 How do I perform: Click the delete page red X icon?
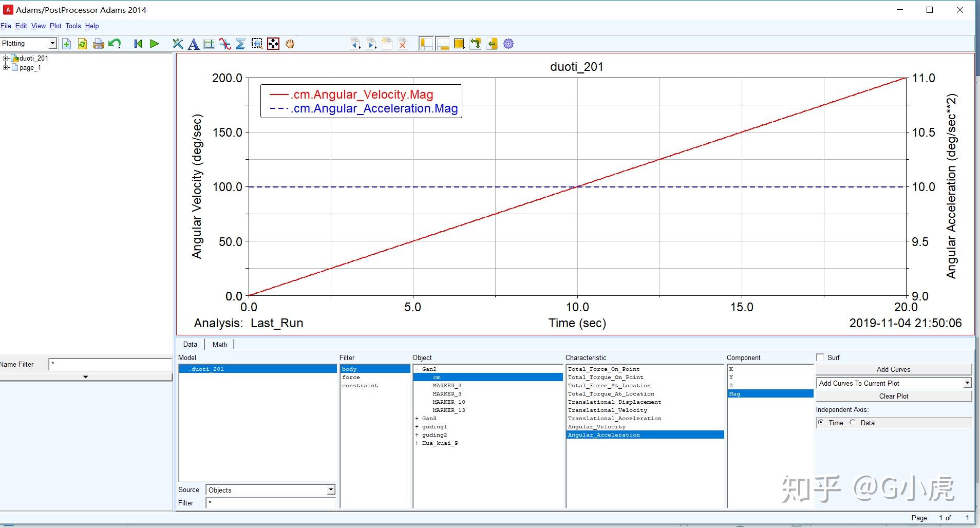coord(403,44)
